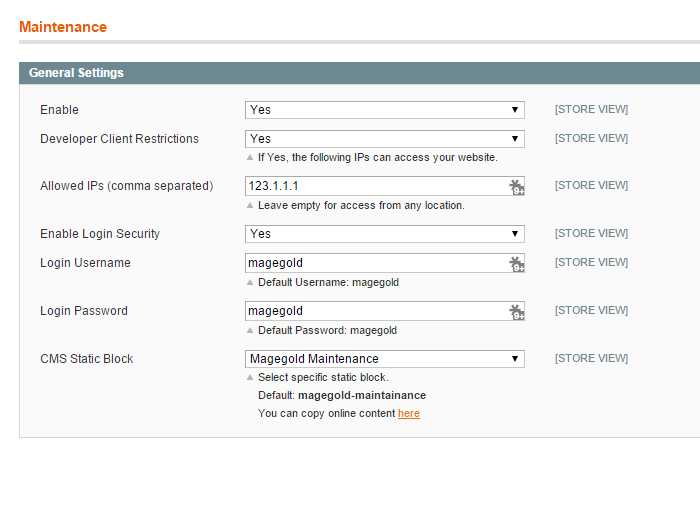Follow the 'here' online content link

408,413
